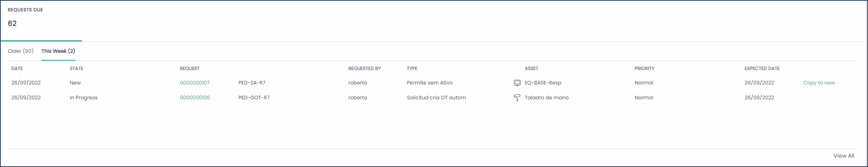Click the monitor icon beside EQ-BASE-Resp
Viewport: 868px width, 167px height.
(517, 83)
